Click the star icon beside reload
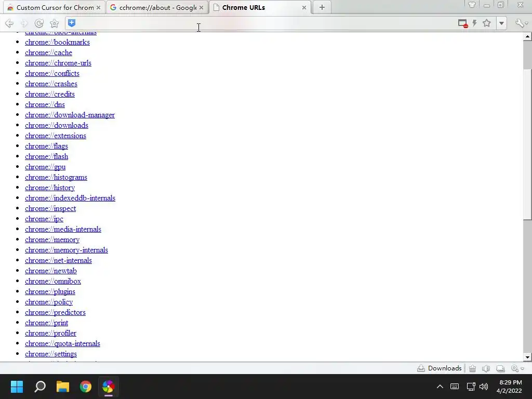Image resolution: width=532 pixels, height=399 pixels. pos(54,23)
